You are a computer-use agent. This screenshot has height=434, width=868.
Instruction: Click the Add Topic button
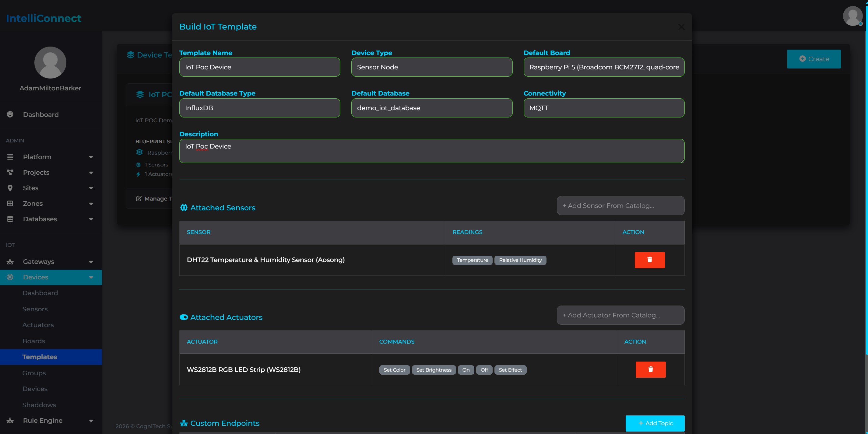tap(655, 423)
